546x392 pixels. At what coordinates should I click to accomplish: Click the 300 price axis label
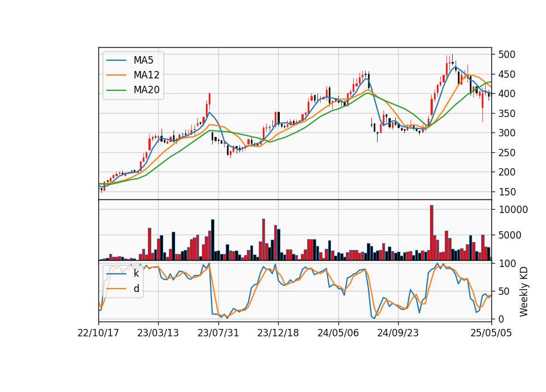[x=507, y=133]
